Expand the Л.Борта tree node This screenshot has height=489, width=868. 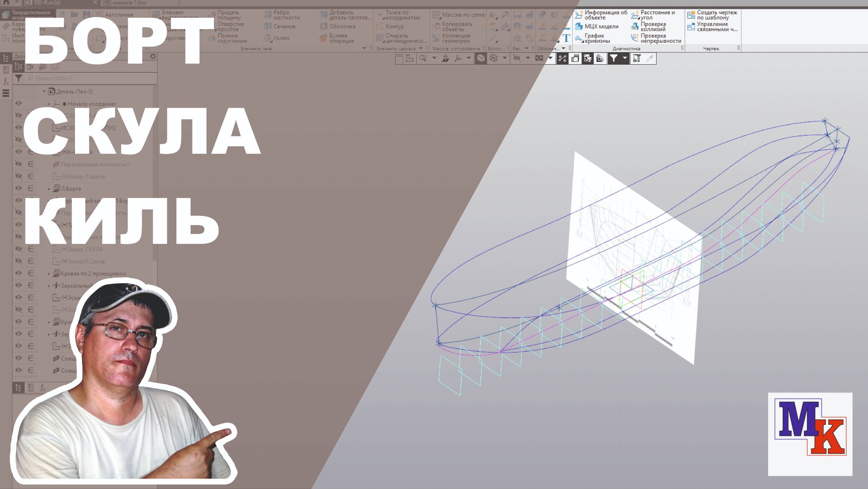[x=49, y=189]
